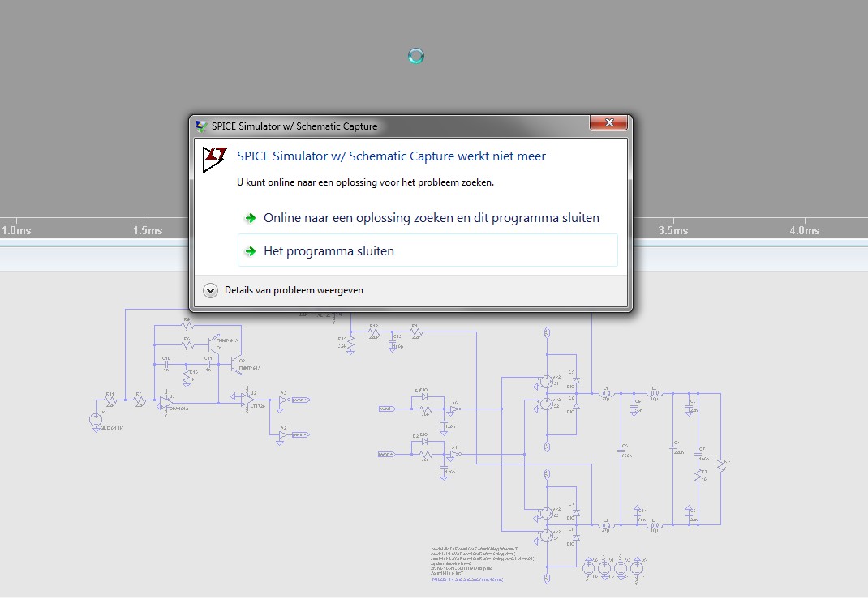
Task: Select the OPA1612 op-amp U1 in schematic
Action: pyautogui.click(x=166, y=403)
